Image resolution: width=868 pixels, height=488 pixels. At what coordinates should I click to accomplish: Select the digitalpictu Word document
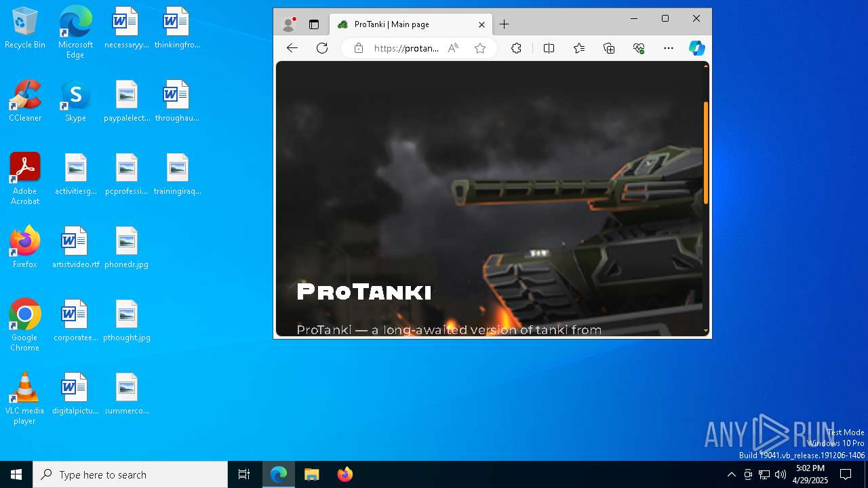pyautogui.click(x=75, y=394)
